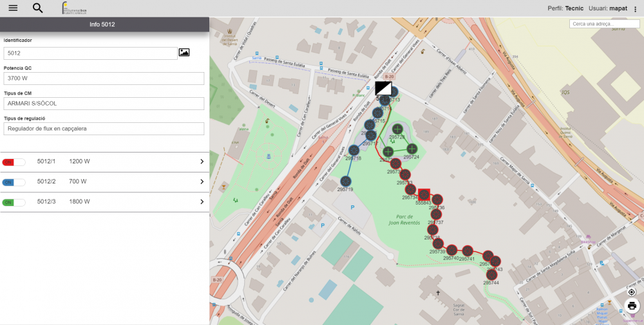Screen dimensions: 644x325
Task: Select the blue streetlight marker 295719
Action: pyautogui.click(x=346, y=181)
